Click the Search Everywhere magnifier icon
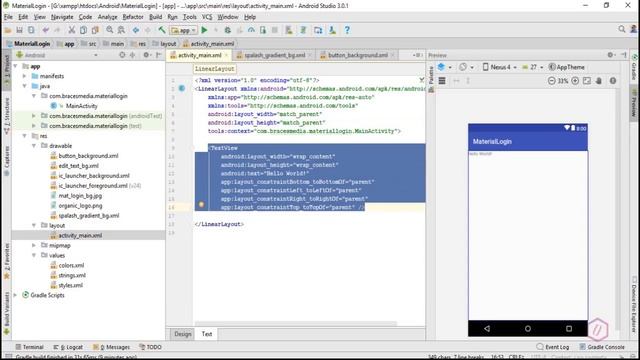Screen dimensions: 640x360 point(622,29)
